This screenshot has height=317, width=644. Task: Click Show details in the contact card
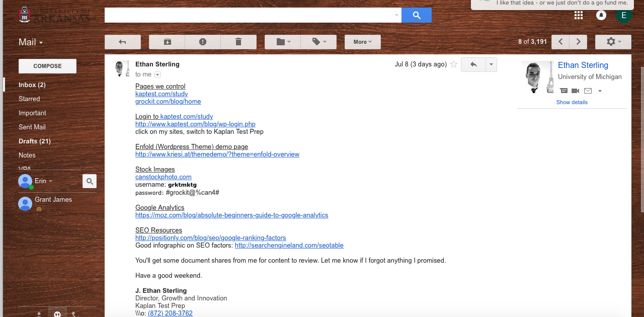coord(572,102)
